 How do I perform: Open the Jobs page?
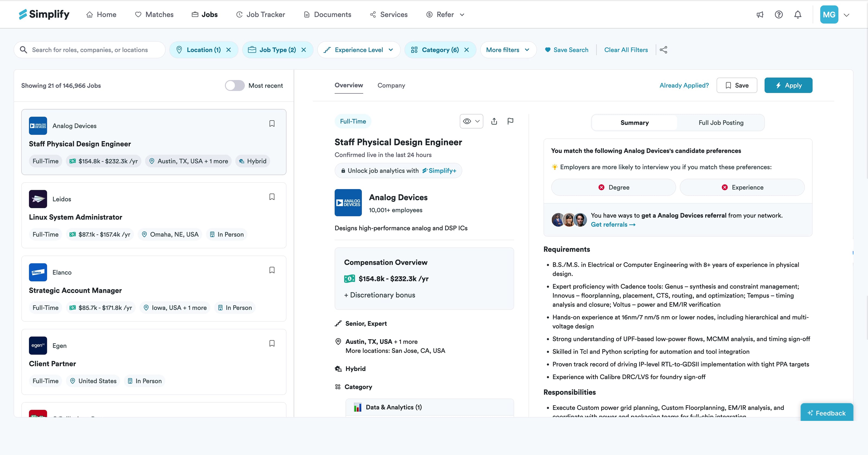[x=205, y=14]
